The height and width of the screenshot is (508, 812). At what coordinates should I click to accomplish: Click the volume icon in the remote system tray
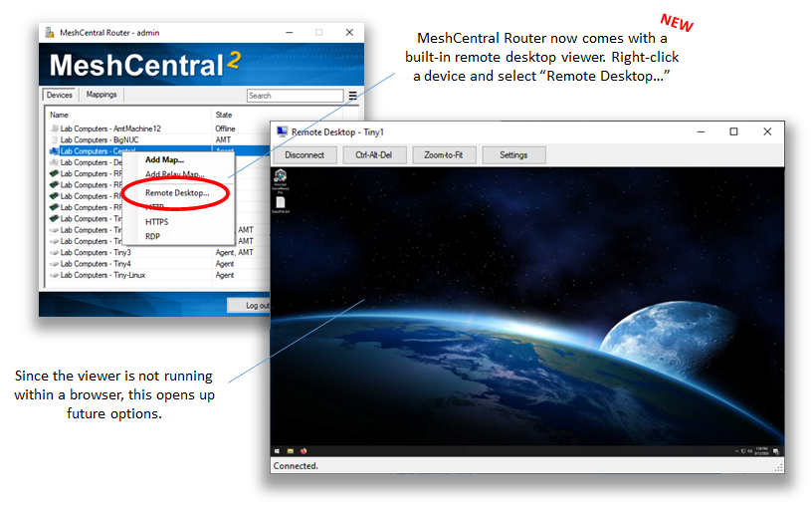coord(750,451)
